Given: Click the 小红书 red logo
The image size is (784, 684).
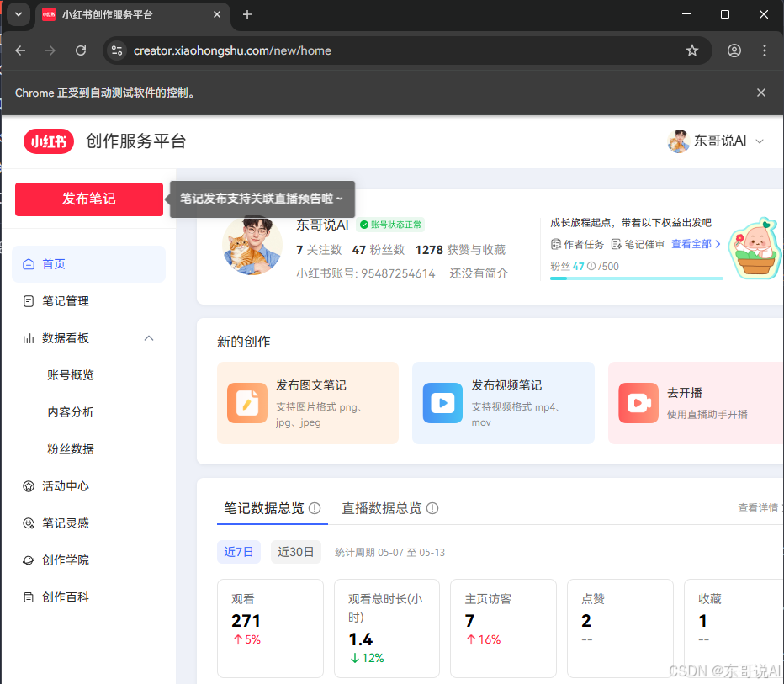Looking at the screenshot, I should point(49,141).
